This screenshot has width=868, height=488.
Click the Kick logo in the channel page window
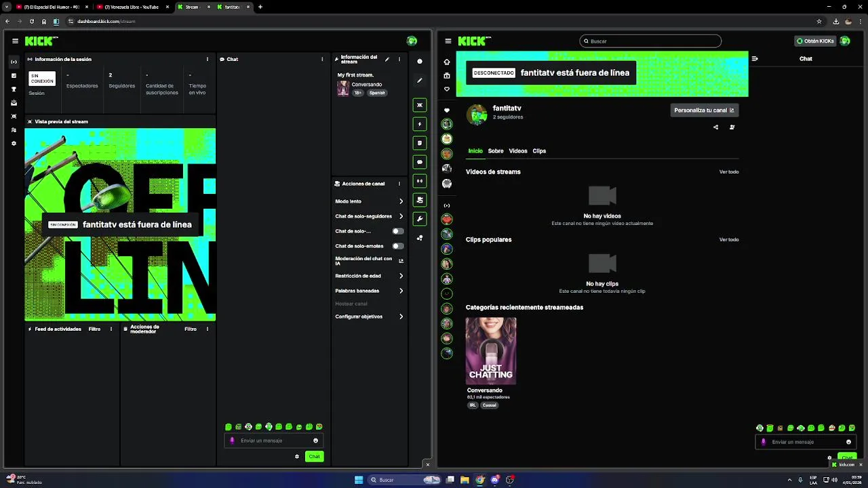(x=473, y=41)
